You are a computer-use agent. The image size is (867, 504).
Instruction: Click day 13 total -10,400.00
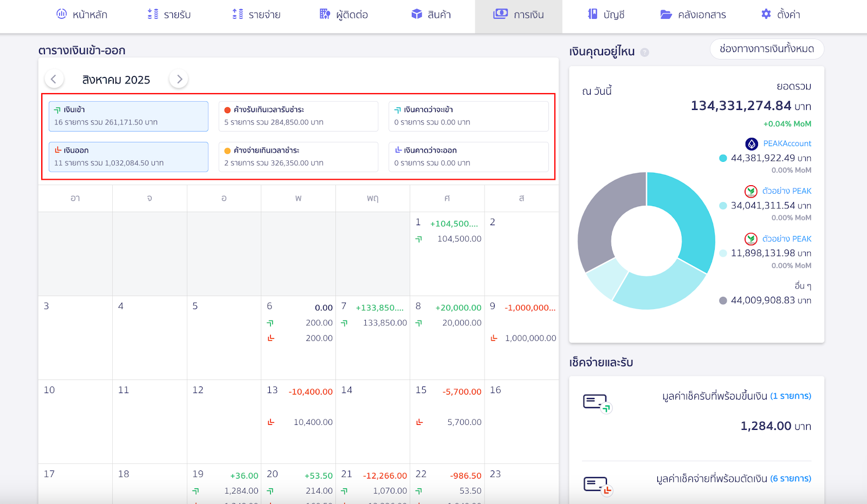point(310,391)
